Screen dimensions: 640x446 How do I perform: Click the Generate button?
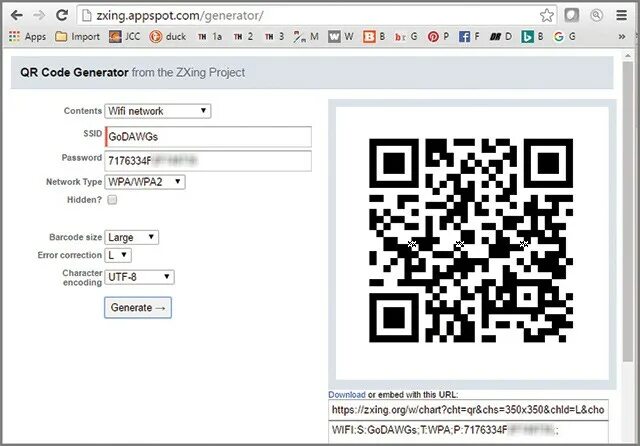pos(138,307)
